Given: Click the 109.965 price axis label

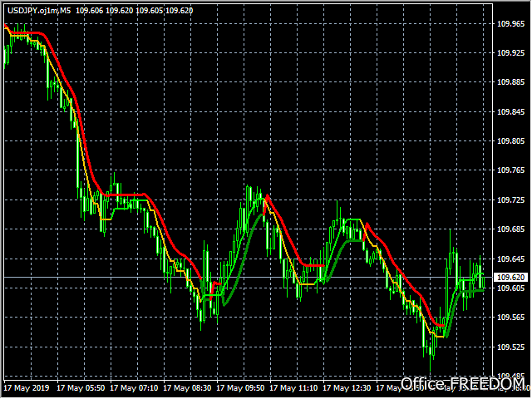Looking at the screenshot, I should 510,24.
